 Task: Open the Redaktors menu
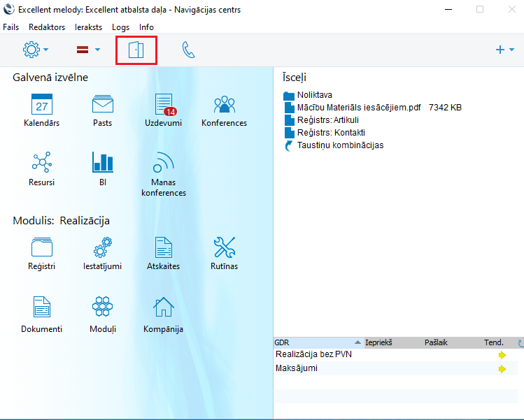click(47, 27)
